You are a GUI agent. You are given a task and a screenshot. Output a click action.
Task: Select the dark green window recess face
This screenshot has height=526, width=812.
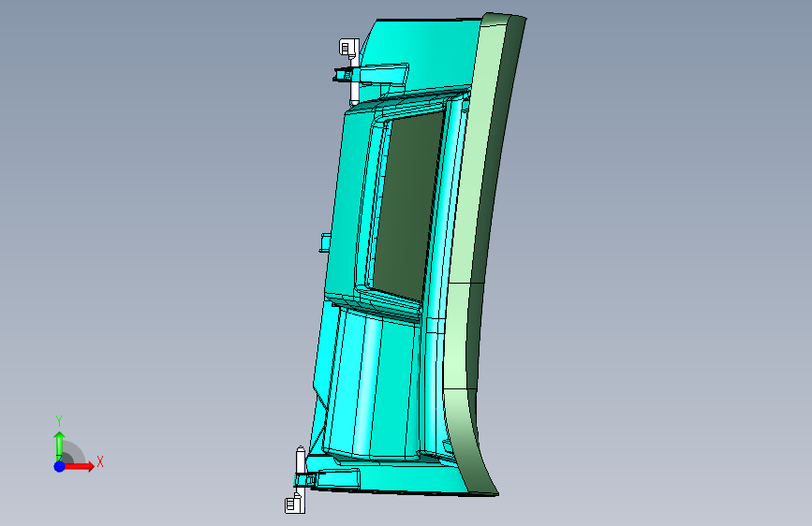(407, 207)
